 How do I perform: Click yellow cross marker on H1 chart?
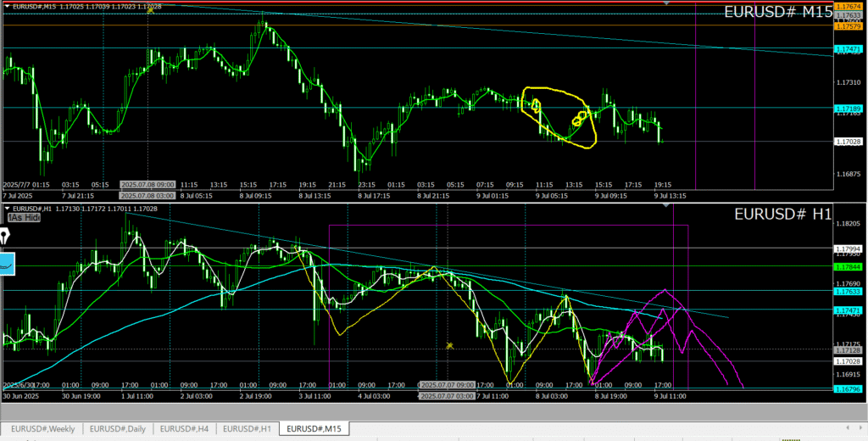(x=449, y=345)
